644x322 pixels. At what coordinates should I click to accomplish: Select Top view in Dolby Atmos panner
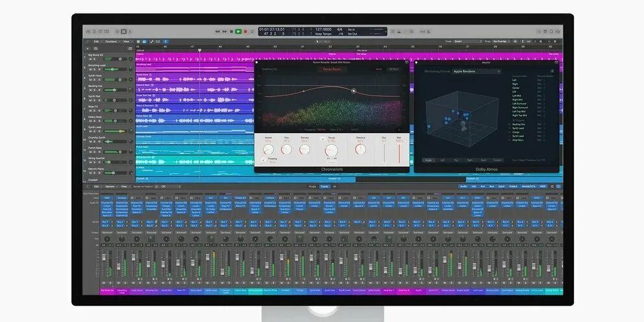(x=456, y=160)
